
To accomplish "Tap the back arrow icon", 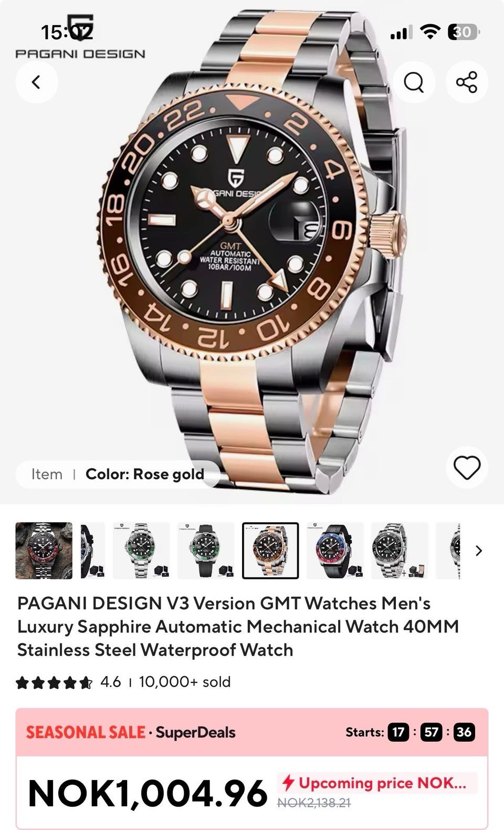I will (36, 82).
